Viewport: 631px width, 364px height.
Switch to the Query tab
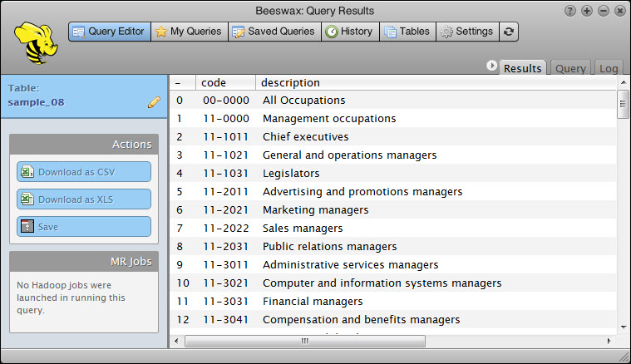click(x=570, y=69)
